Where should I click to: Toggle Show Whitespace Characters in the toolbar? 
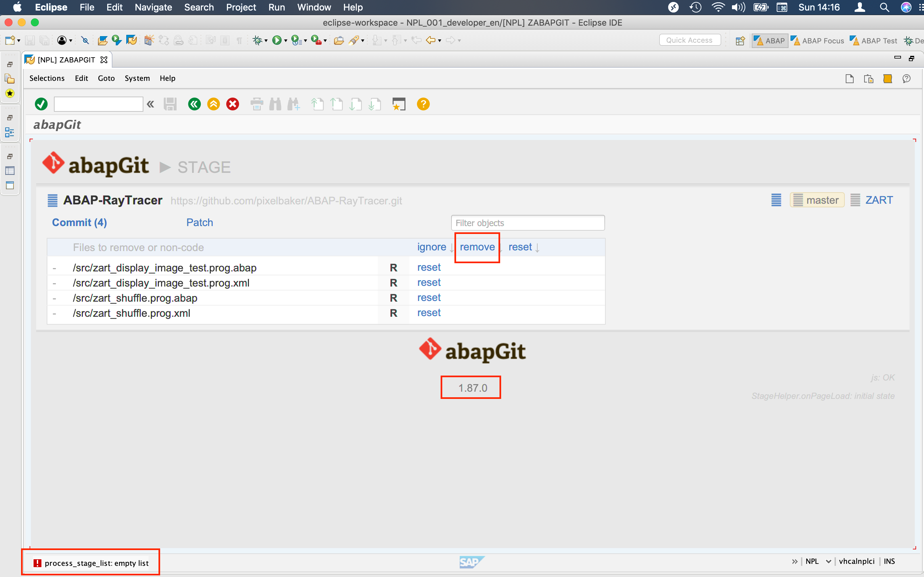coord(239,40)
